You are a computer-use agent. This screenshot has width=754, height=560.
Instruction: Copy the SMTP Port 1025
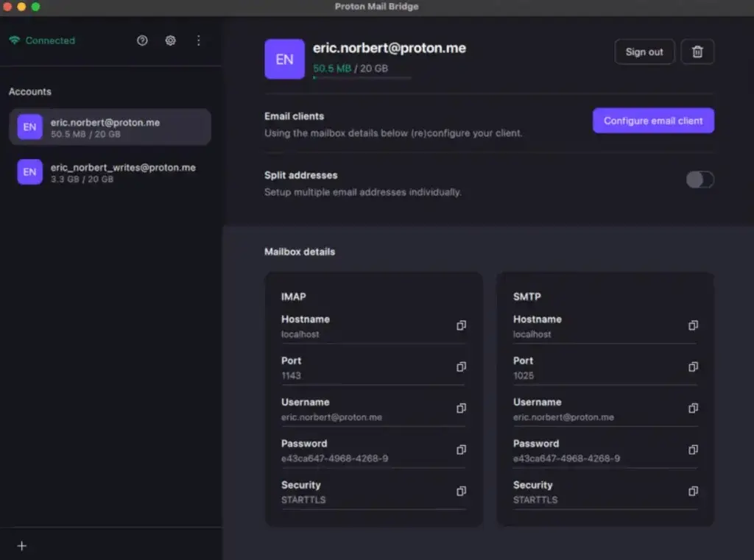point(693,366)
